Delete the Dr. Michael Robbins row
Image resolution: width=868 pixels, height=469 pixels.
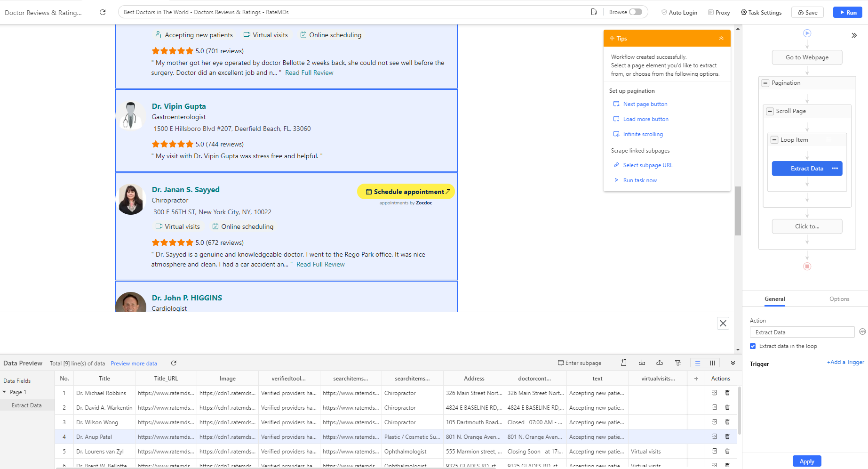727,393
